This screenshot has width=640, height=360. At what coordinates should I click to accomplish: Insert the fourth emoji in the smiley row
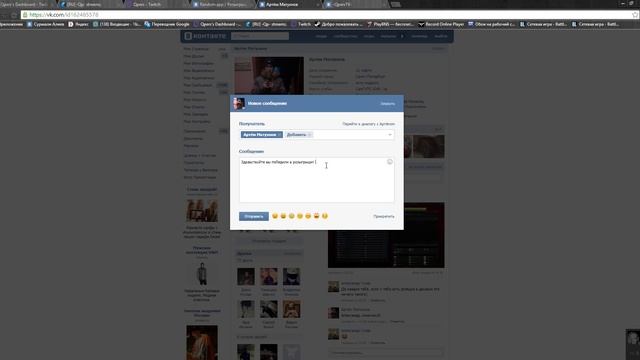300,216
